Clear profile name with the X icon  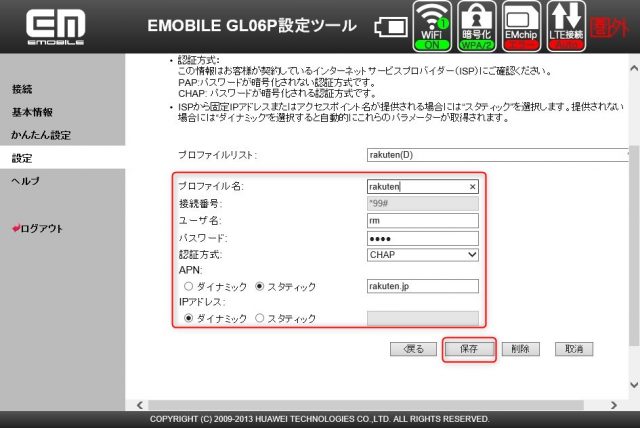point(472,187)
